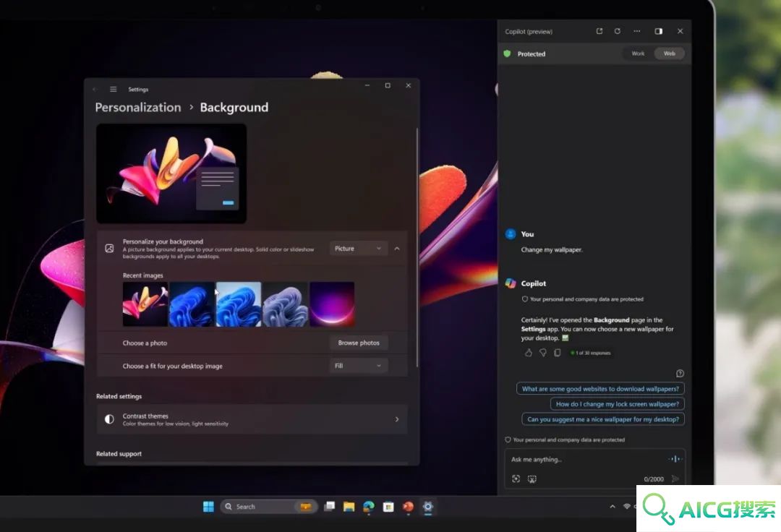
Task: Launch File Explorer from the taskbar
Action: coord(349,507)
